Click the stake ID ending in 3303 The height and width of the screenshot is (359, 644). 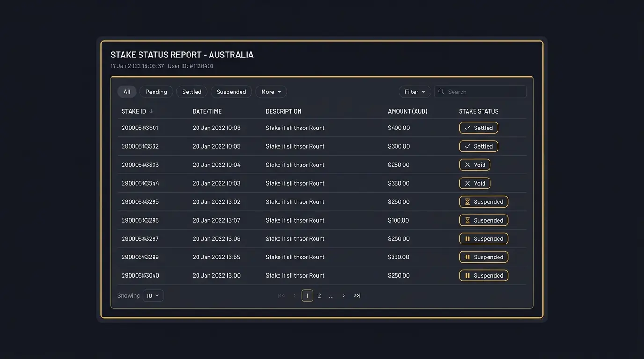tap(140, 165)
